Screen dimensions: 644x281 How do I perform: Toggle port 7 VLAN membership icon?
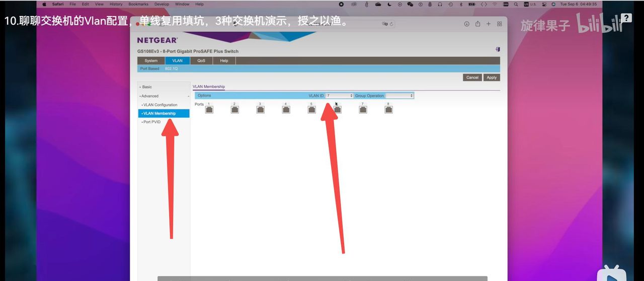pyautogui.click(x=363, y=109)
